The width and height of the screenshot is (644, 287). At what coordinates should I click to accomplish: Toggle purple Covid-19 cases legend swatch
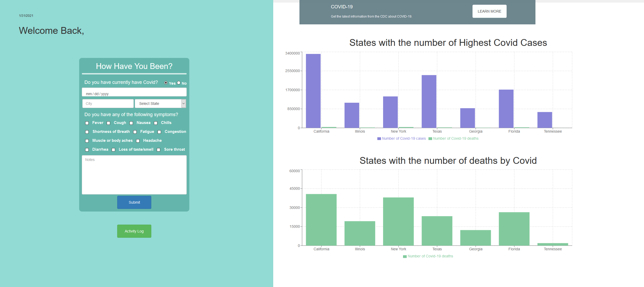pos(379,139)
